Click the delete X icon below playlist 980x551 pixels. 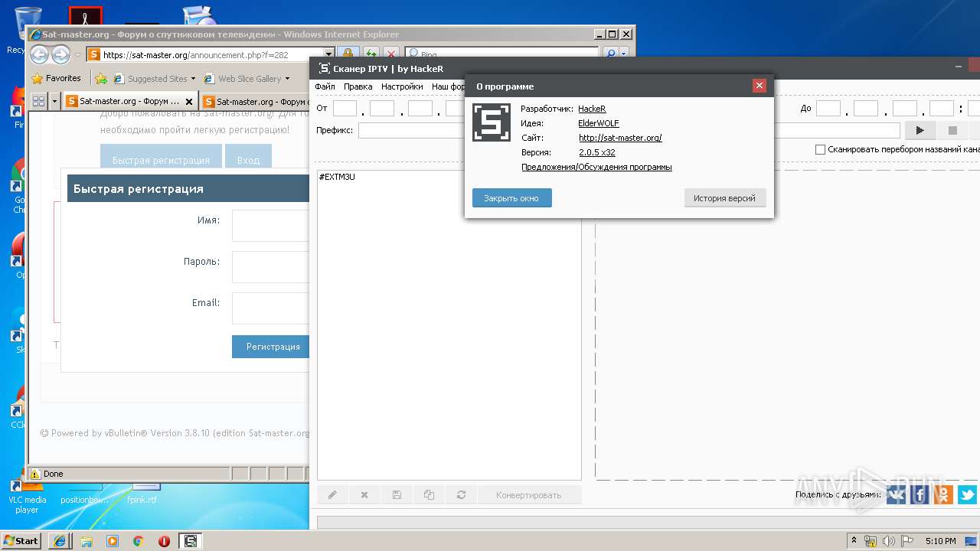pos(364,495)
